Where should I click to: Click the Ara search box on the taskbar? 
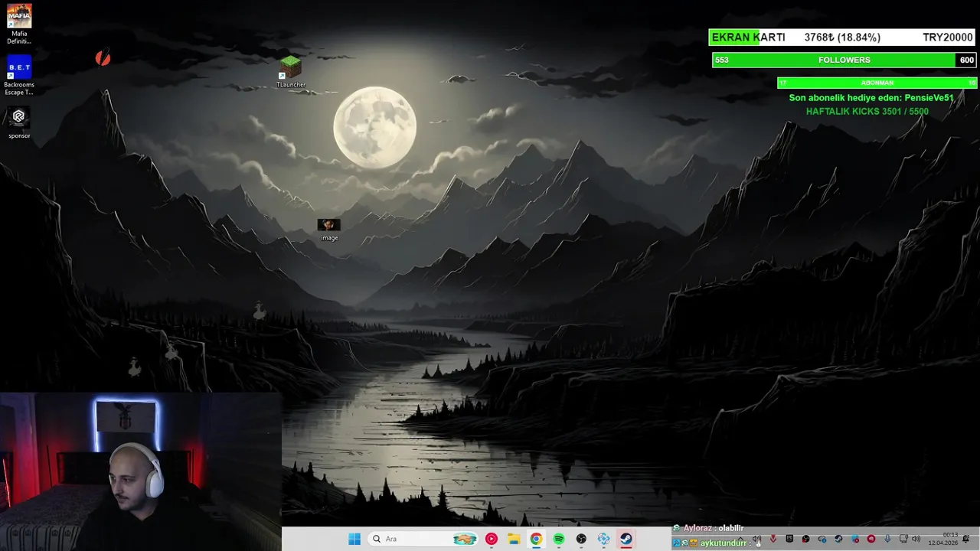pyautogui.click(x=423, y=539)
